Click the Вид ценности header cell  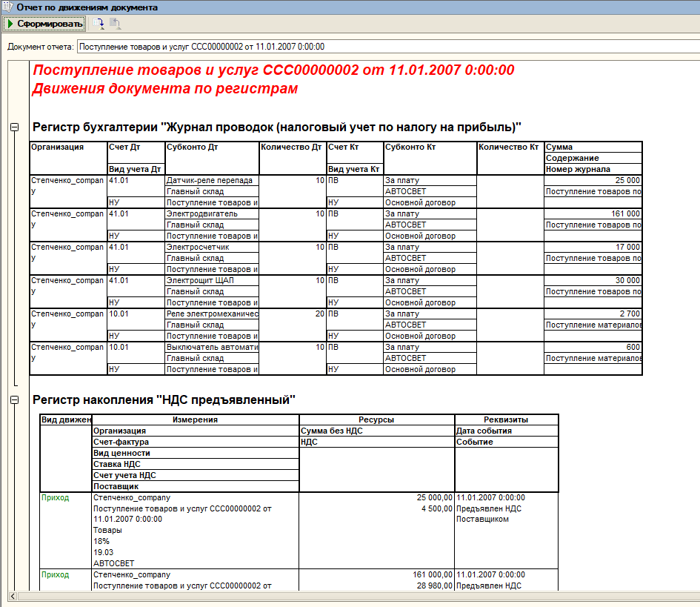tap(195, 454)
